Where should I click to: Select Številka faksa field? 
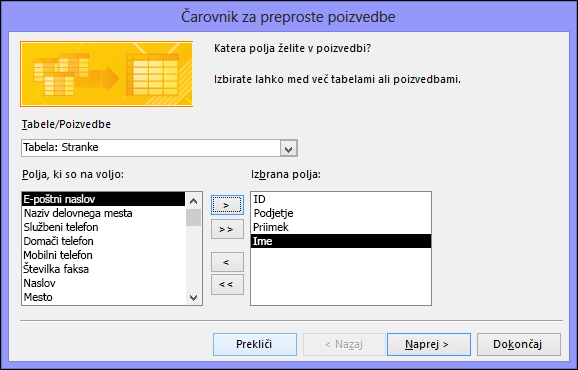104,269
